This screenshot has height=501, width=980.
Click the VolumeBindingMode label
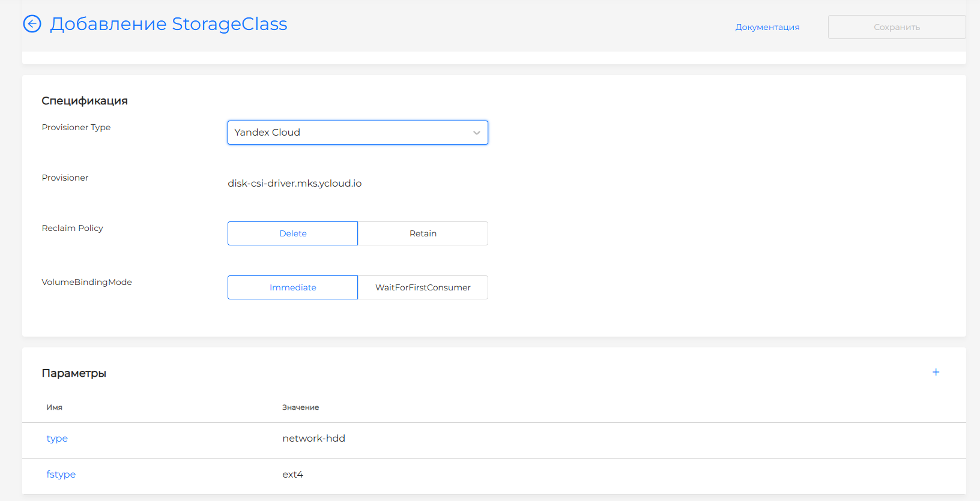(87, 282)
